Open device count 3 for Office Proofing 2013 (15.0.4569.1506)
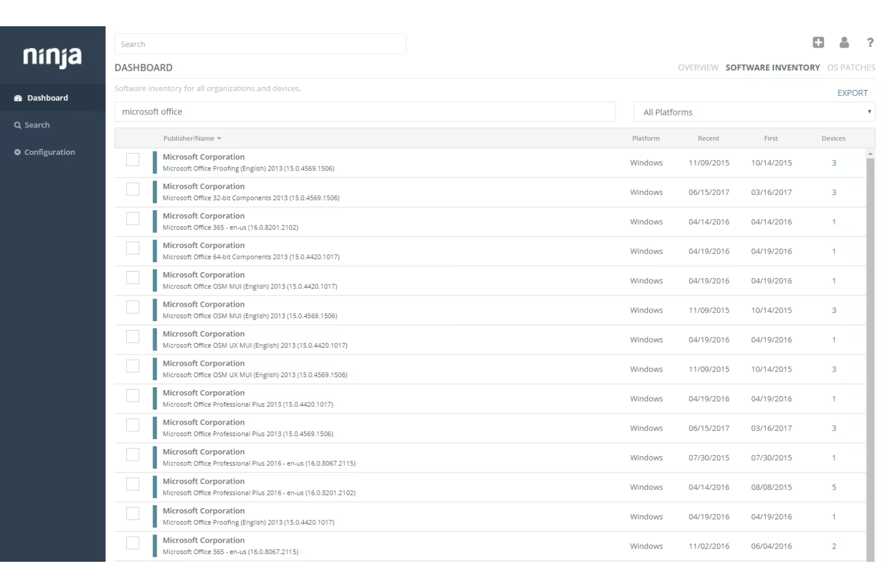882x588 pixels. click(x=834, y=163)
